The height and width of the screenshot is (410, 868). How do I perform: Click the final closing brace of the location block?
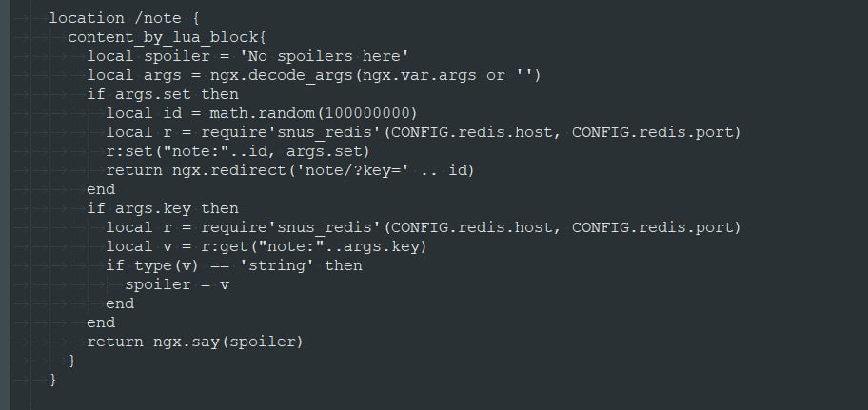tap(53, 380)
